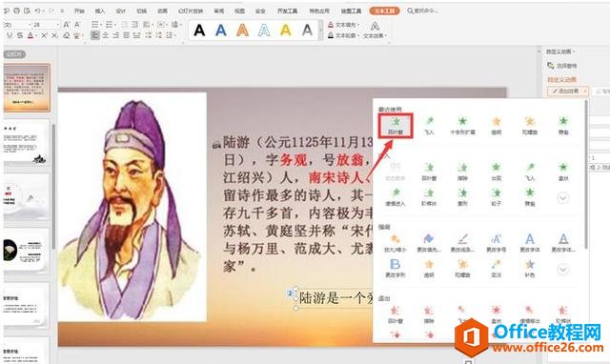Open the Drawing Tools (绘图工具) tab

(352, 10)
